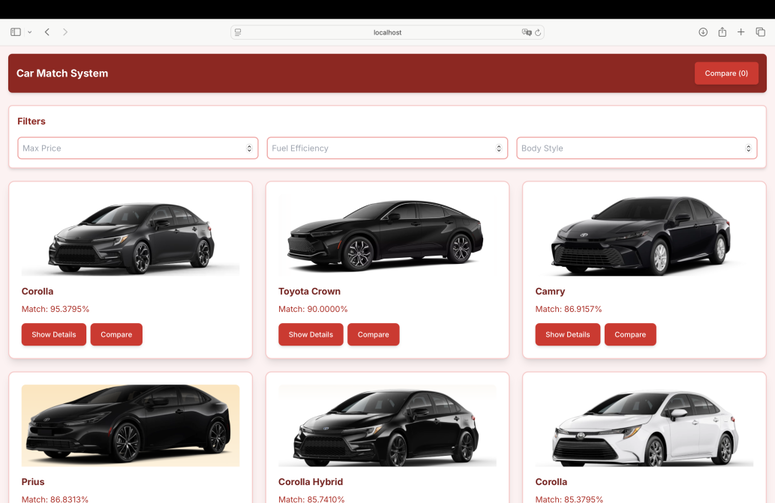Viewport: 775px width, 503px height.
Task: Show Details for Camry
Action: (x=568, y=335)
